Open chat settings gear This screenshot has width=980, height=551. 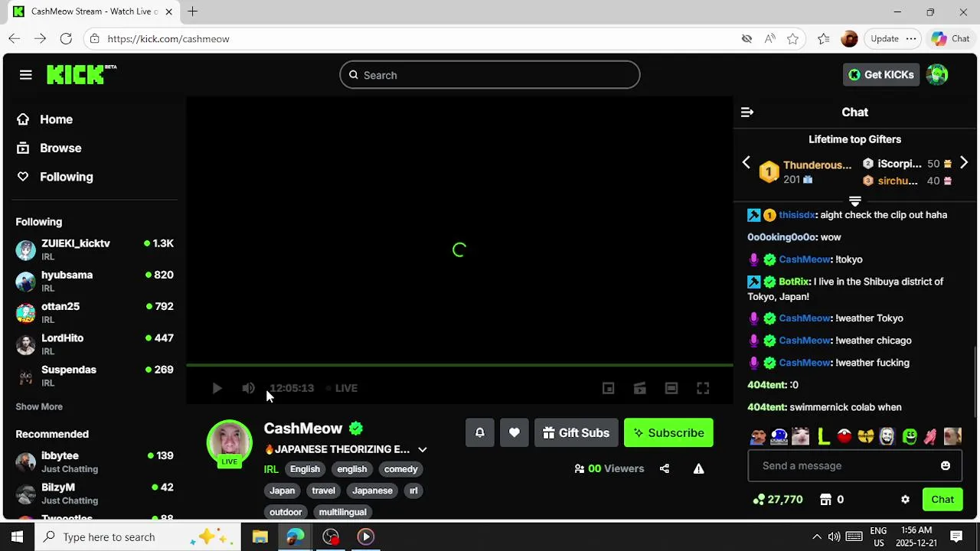coord(905,500)
